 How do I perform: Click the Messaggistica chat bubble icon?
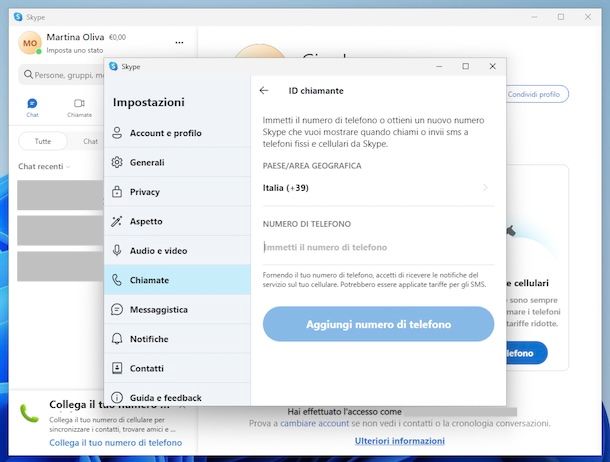(x=117, y=310)
